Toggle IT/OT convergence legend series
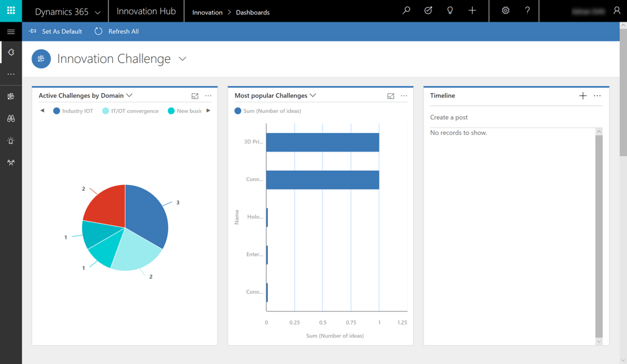Viewport: 627px width, 364px height. [130, 111]
